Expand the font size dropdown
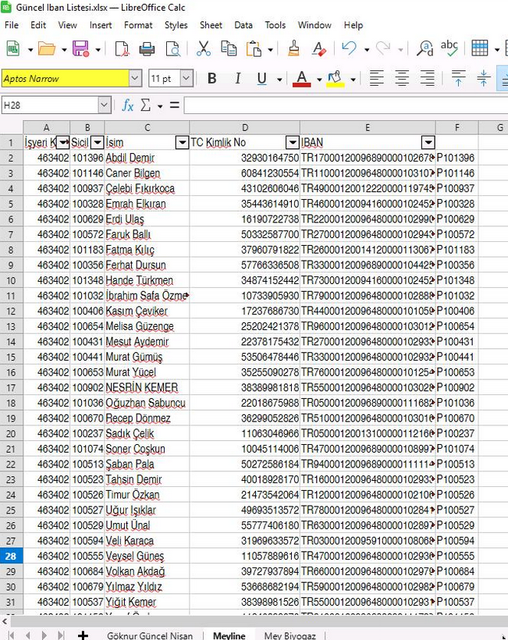 pyautogui.click(x=186, y=78)
